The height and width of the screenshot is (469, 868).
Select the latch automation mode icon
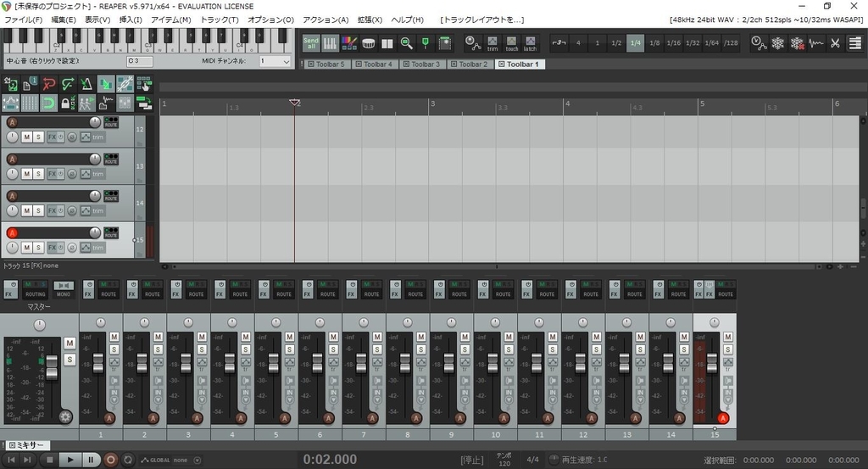click(531, 43)
